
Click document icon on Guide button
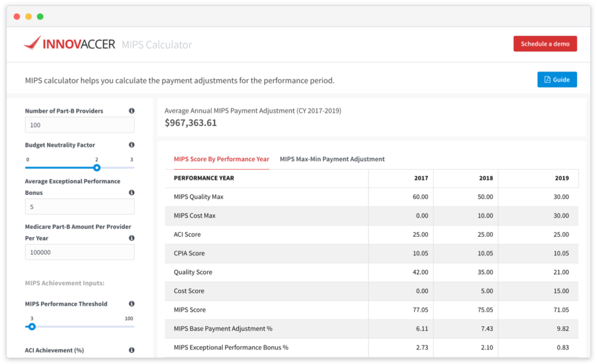click(547, 80)
